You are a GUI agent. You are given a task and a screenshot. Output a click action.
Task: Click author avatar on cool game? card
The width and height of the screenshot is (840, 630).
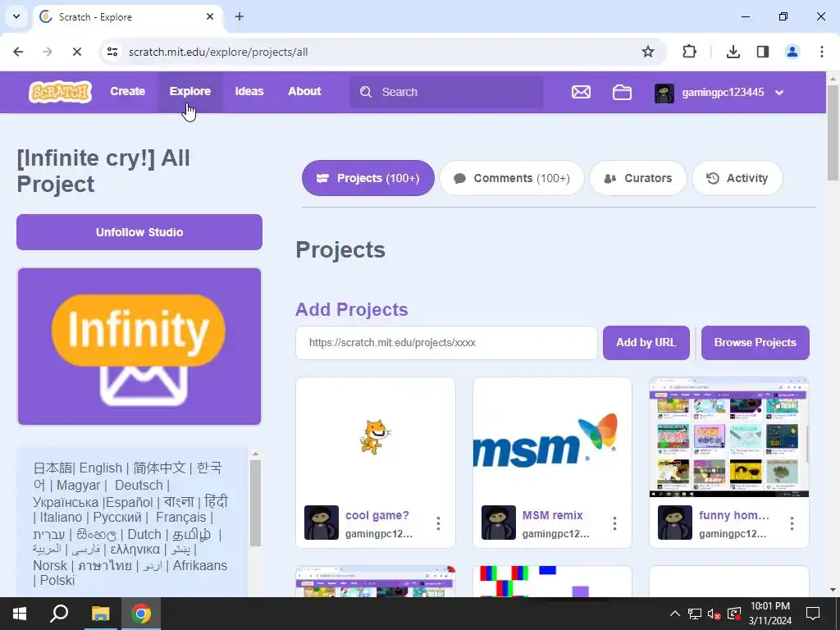click(322, 523)
